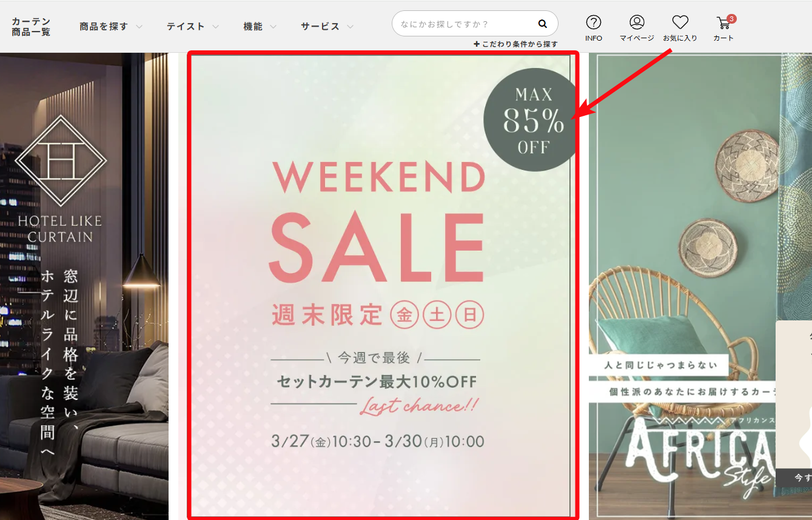Click the search magnifier icon
This screenshot has height=520, width=812.
(x=542, y=24)
